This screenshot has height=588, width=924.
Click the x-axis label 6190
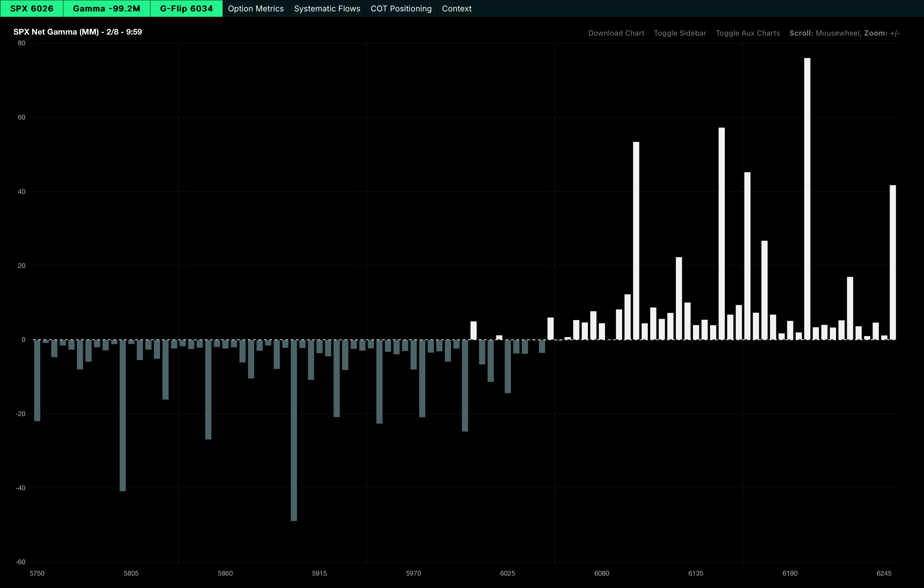pos(790,573)
